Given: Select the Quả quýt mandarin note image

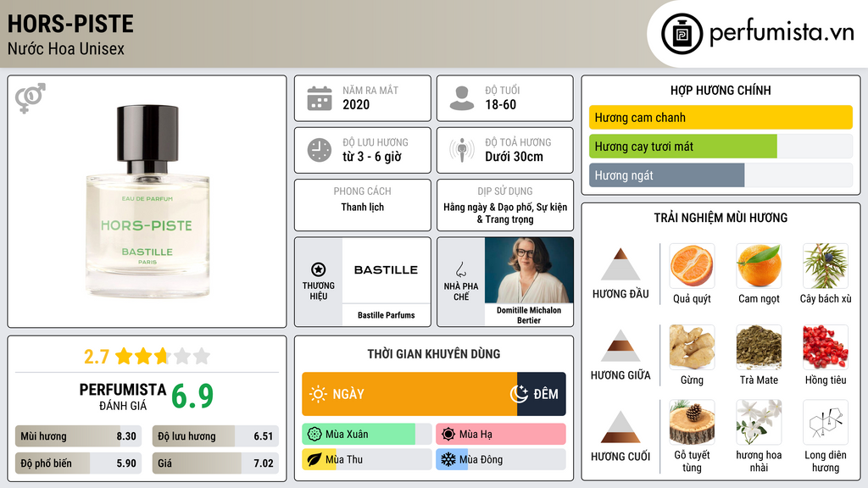Looking at the screenshot, I should (692, 265).
